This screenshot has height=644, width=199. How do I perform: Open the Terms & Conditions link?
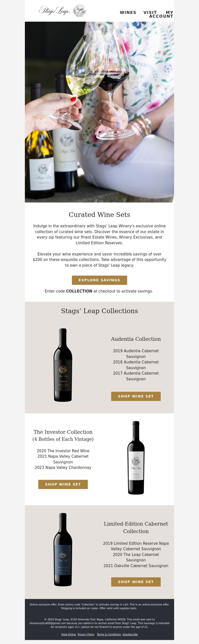click(109, 634)
